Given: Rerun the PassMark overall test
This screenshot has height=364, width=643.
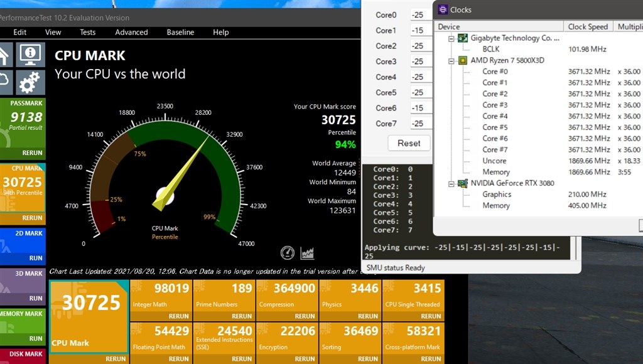Looking at the screenshot, I should click(32, 153).
